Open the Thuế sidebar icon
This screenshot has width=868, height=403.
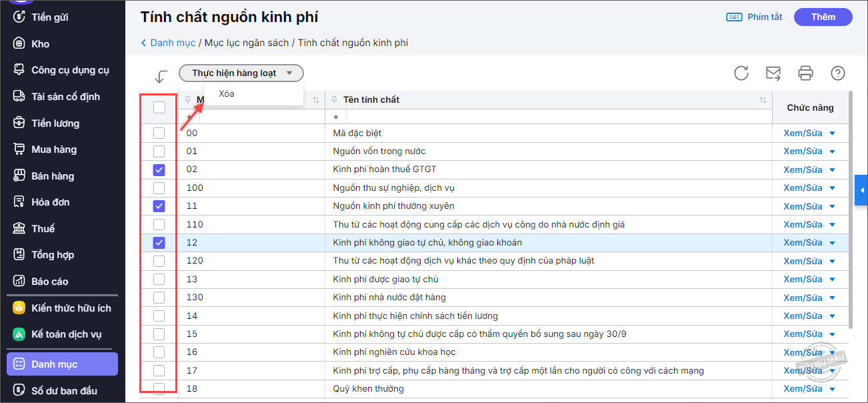point(19,228)
